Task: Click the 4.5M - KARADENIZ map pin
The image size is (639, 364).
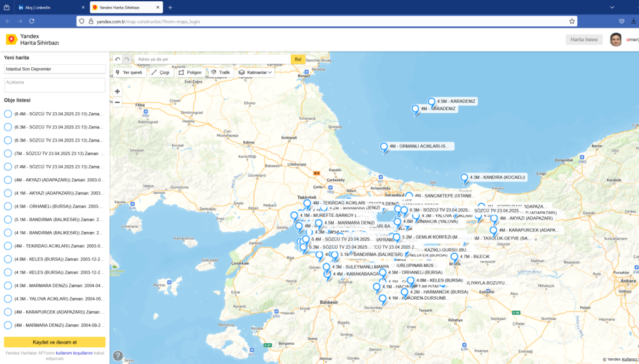Action: 432,103
